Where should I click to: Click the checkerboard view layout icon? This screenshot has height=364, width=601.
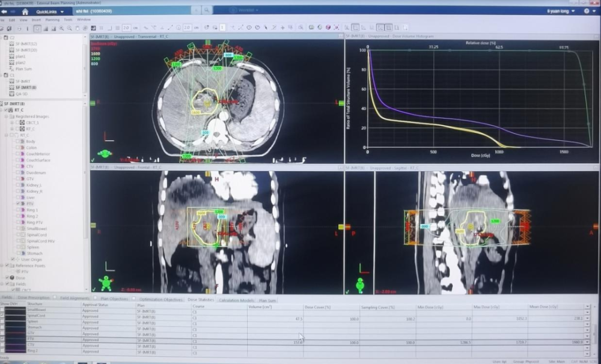[94, 28]
